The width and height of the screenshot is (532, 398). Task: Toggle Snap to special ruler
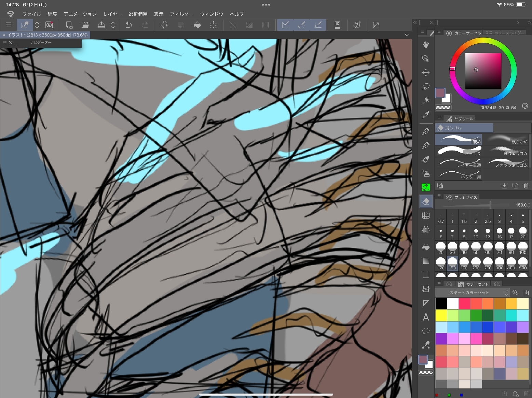pos(301,25)
